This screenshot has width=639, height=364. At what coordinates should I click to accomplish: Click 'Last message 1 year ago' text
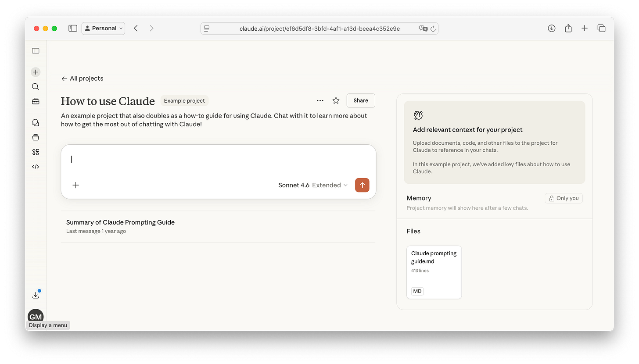(96, 231)
